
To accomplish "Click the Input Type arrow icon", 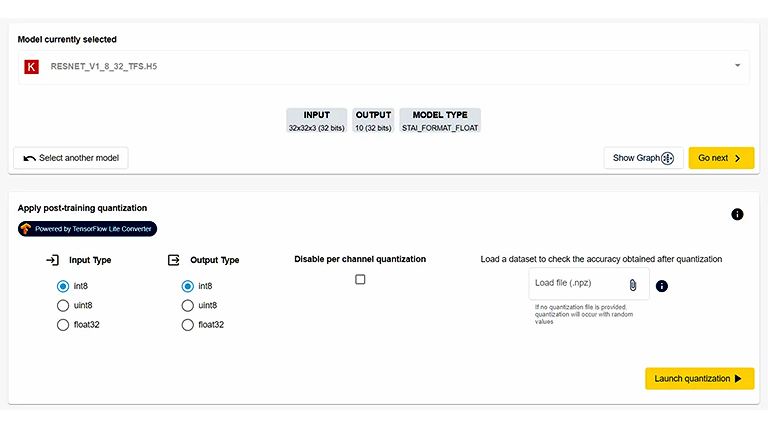I will coord(52,260).
